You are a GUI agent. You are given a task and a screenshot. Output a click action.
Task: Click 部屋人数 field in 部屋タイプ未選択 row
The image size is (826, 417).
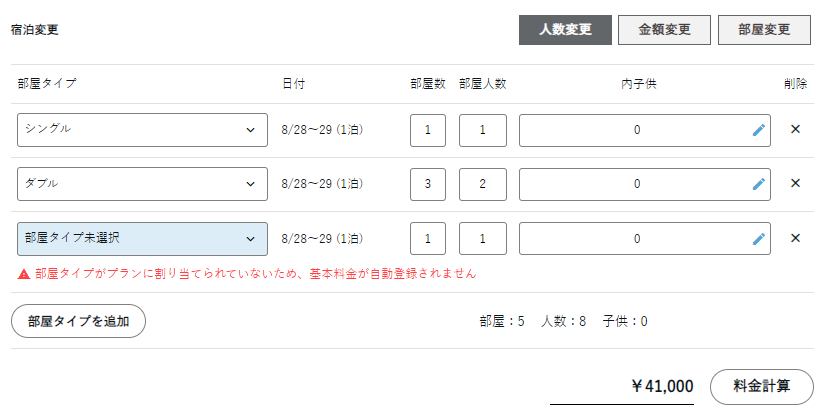point(482,239)
